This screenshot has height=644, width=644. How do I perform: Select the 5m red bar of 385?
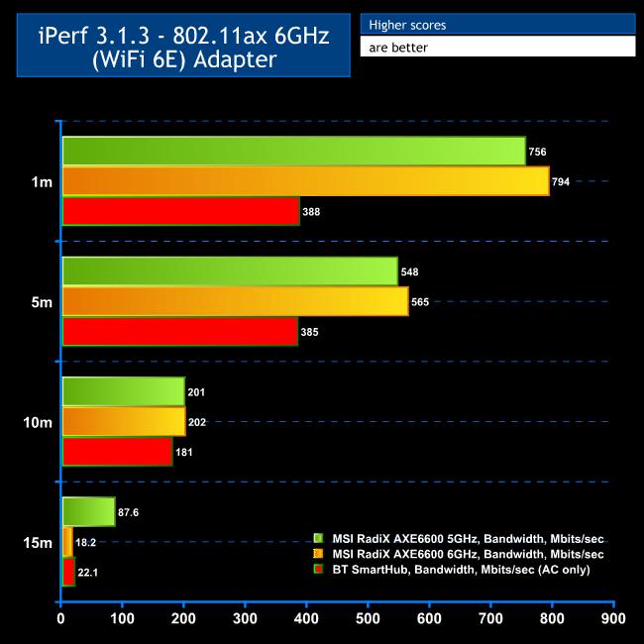(x=180, y=332)
